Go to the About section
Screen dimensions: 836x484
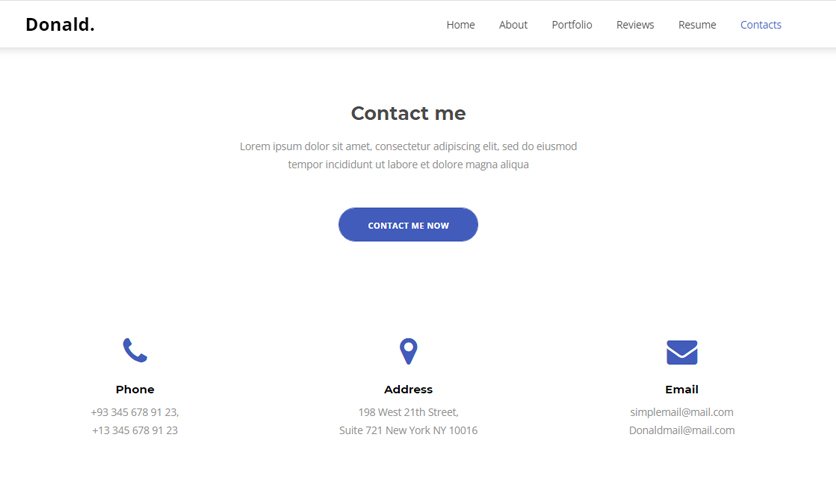(513, 25)
